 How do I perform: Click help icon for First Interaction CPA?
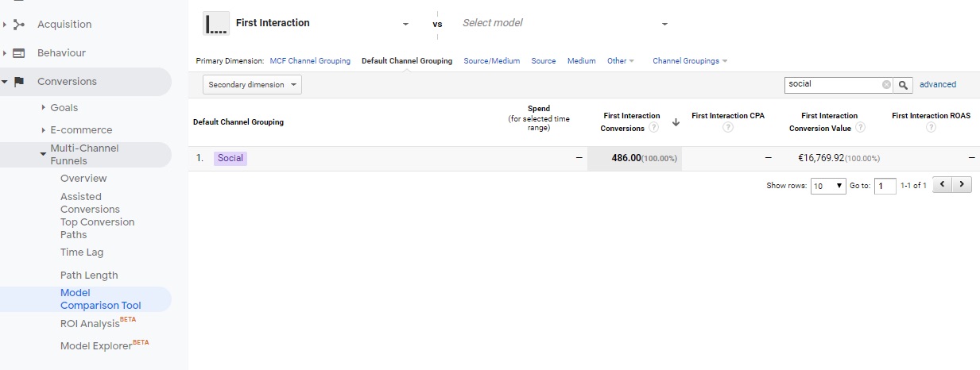[728, 128]
